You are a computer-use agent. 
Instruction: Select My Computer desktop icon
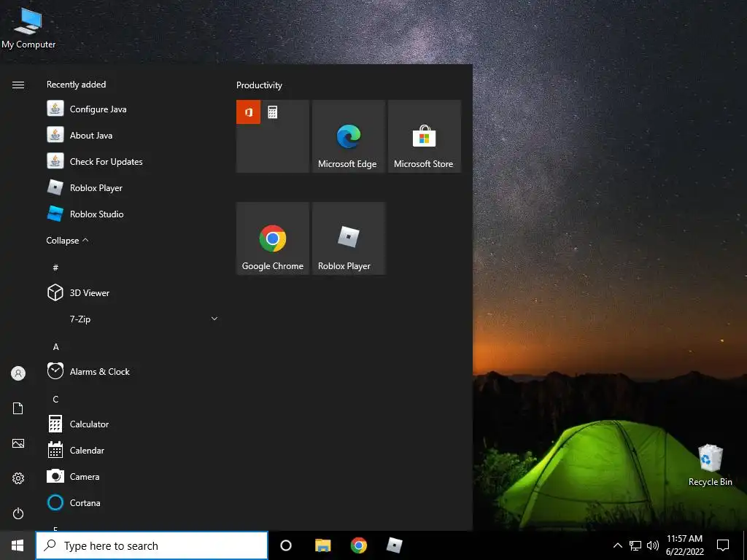pos(28,28)
